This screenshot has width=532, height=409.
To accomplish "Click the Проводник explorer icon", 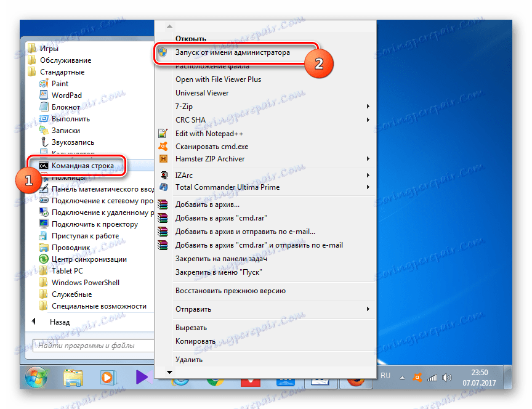I will click(x=44, y=248).
